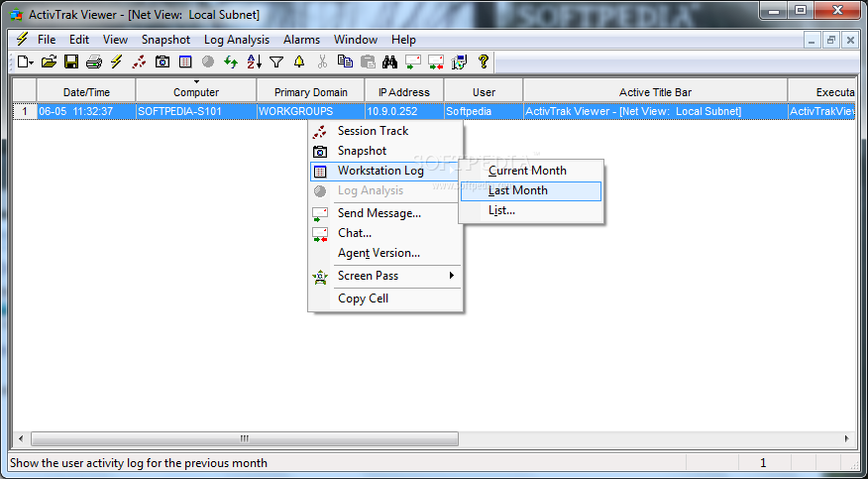This screenshot has height=479, width=868.
Task: Choose Chat... from the context menu
Action: pyautogui.click(x=385, y=233)
